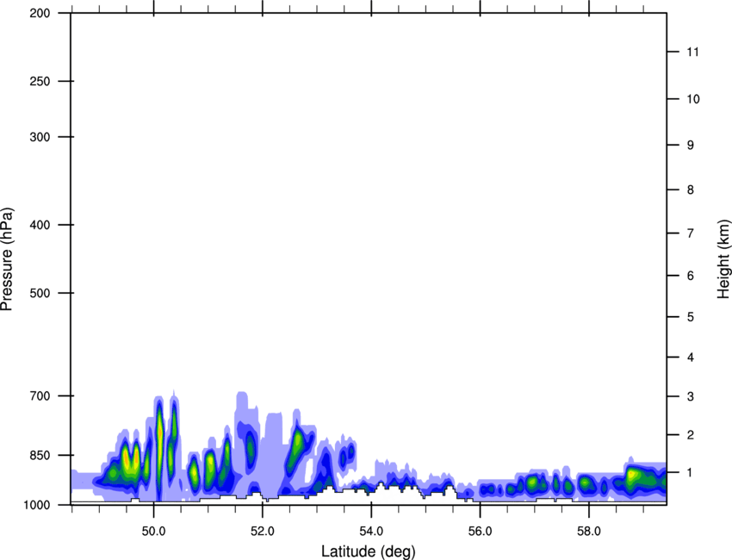This screenshot has height=560, width=732.
Task: Click the 11 km height label
Action: (x=692, y=52)
